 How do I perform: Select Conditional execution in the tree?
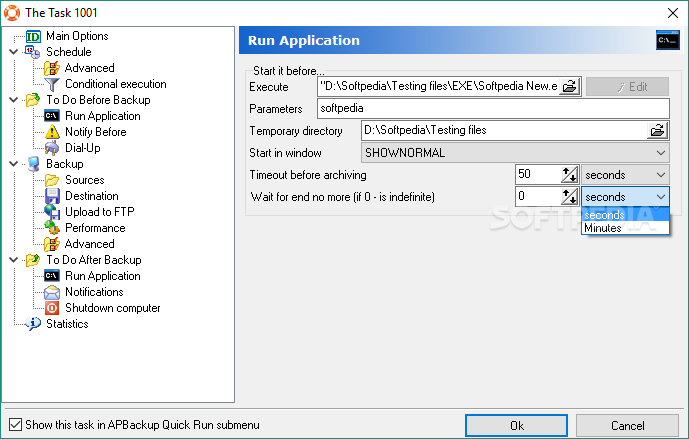coord(116,84)
